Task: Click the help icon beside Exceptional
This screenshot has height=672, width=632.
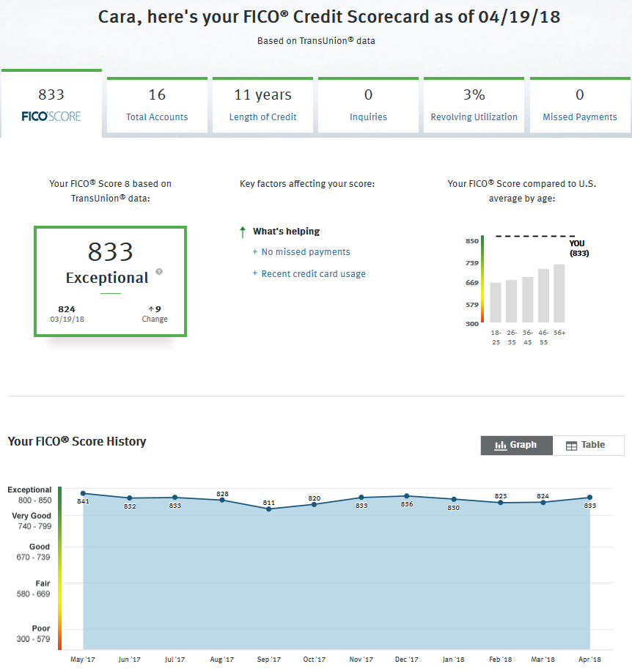Action: [x=159, y=271]
